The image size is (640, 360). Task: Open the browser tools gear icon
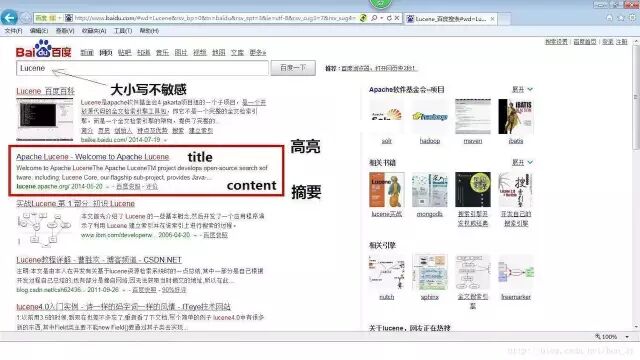(x=632, y=18)
